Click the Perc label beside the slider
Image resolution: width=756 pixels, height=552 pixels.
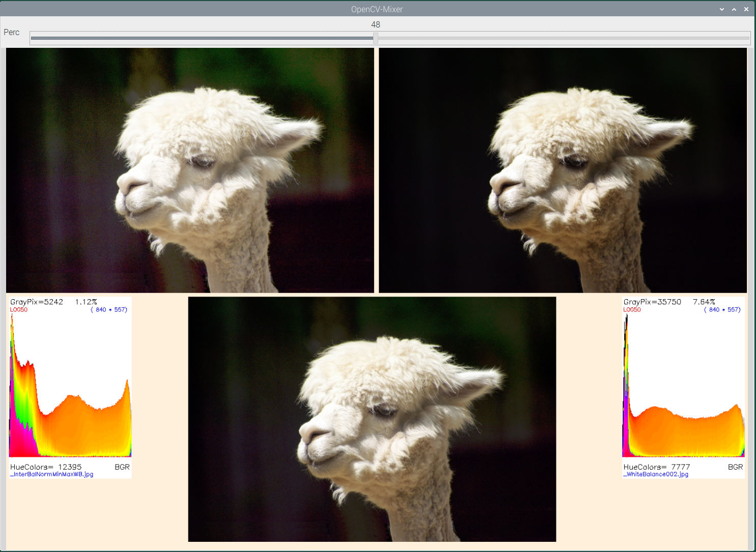11,32
